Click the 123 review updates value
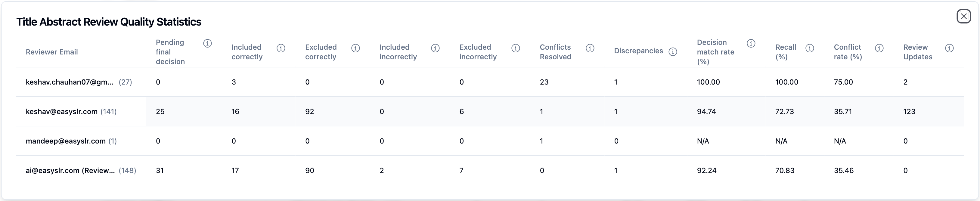Image resolution: width=980 pixels, height=201 pixels. (x=909, y=112)
